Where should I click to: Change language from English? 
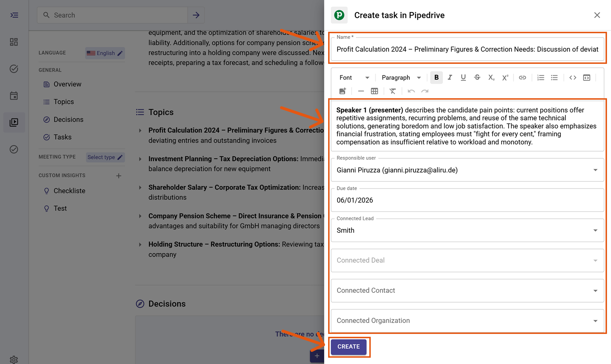pyautogui.click(x=105, y=53)
